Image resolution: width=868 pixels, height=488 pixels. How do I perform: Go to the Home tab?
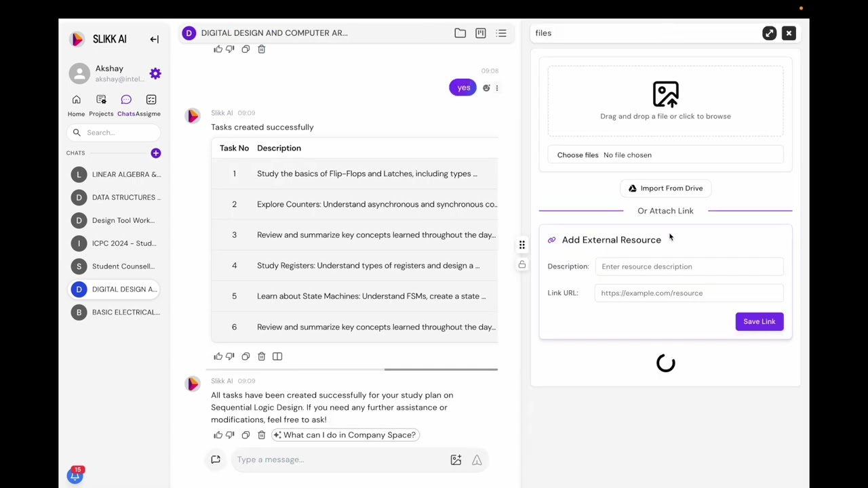(76, 106)
